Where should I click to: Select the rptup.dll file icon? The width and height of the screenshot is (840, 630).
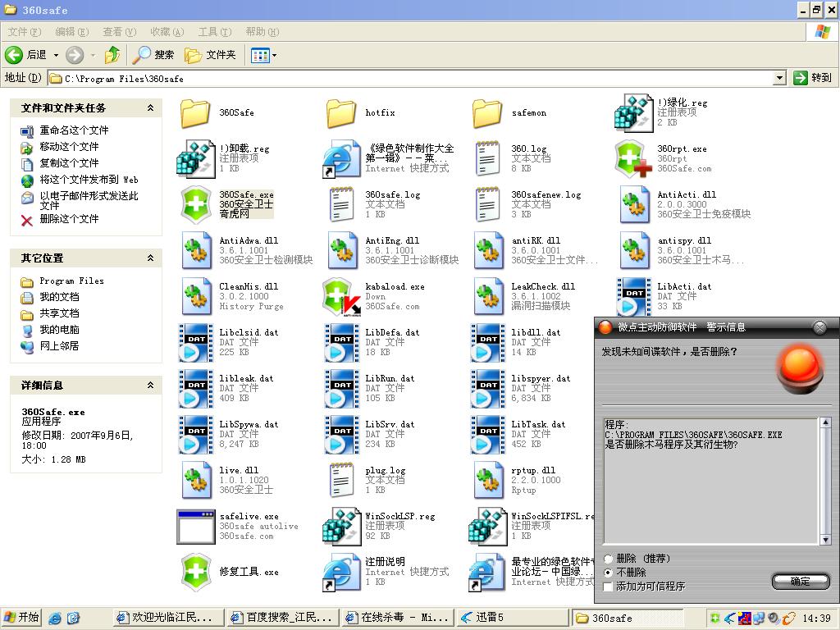click(x=487, y=481)
